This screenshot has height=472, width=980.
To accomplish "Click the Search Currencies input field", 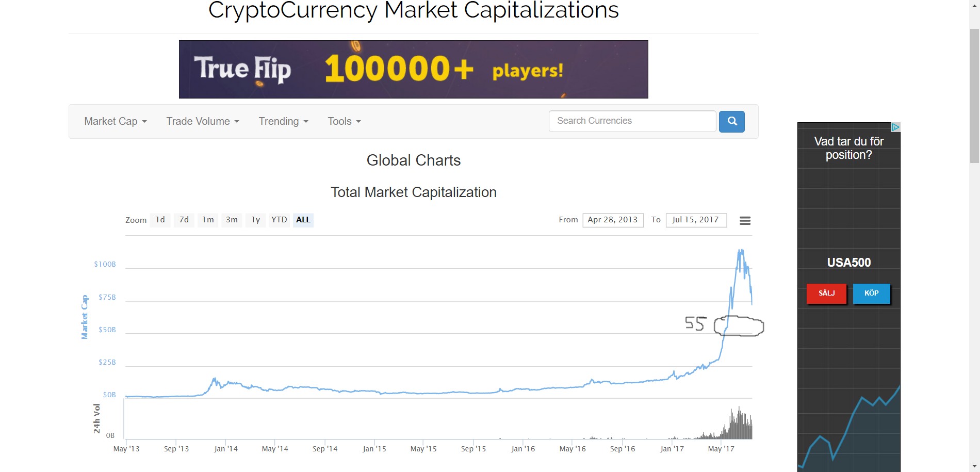I will (x=632, y=121).
